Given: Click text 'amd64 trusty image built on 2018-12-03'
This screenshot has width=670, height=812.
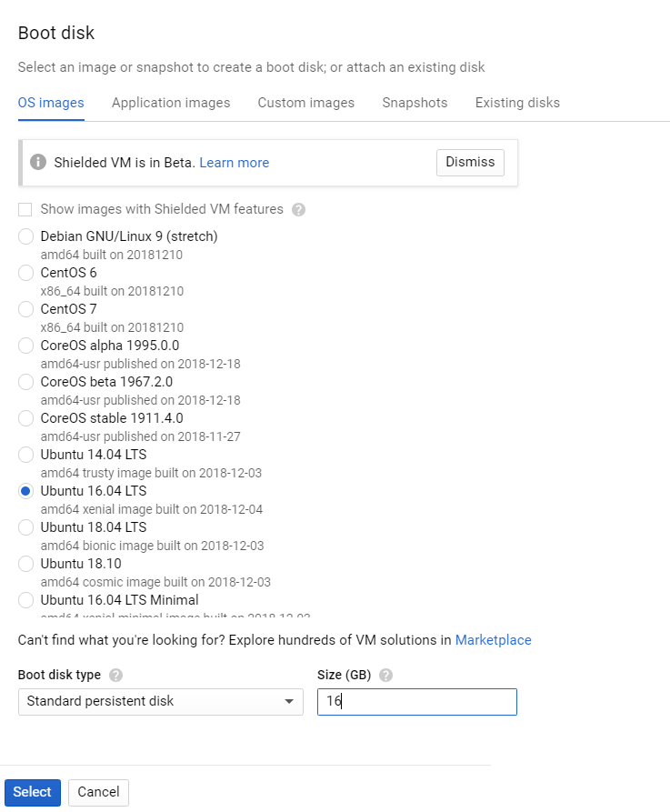Looking at the screenshot, I should click(x=151, y=474).
